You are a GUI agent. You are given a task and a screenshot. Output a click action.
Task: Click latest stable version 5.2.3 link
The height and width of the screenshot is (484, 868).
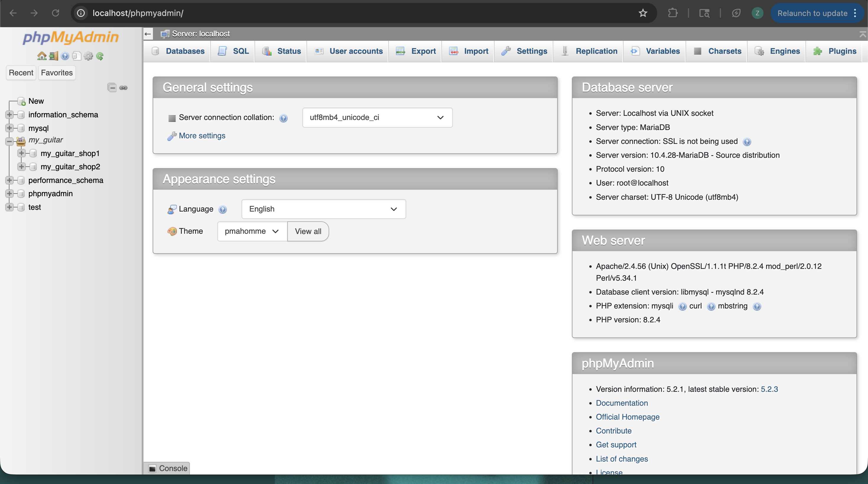pyautogui.click(x=769, y=389)
